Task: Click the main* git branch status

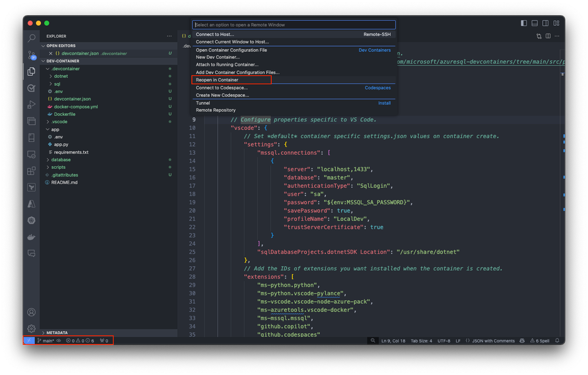Action: click(46, 341)
